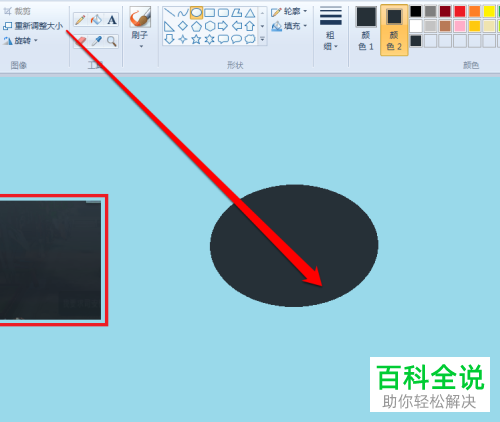
Task: Select the Triangle shape
Action: [250, 13]
